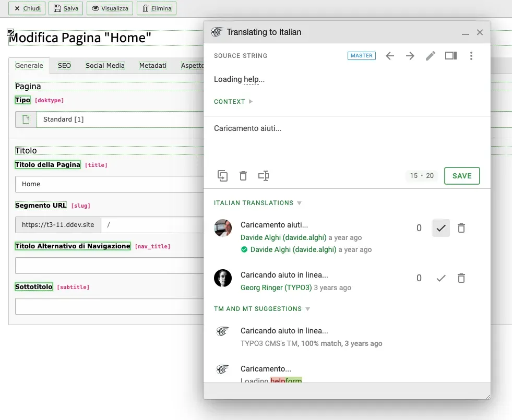Click the edit icon beside the Modifica Pagina heading

[10, 33]
